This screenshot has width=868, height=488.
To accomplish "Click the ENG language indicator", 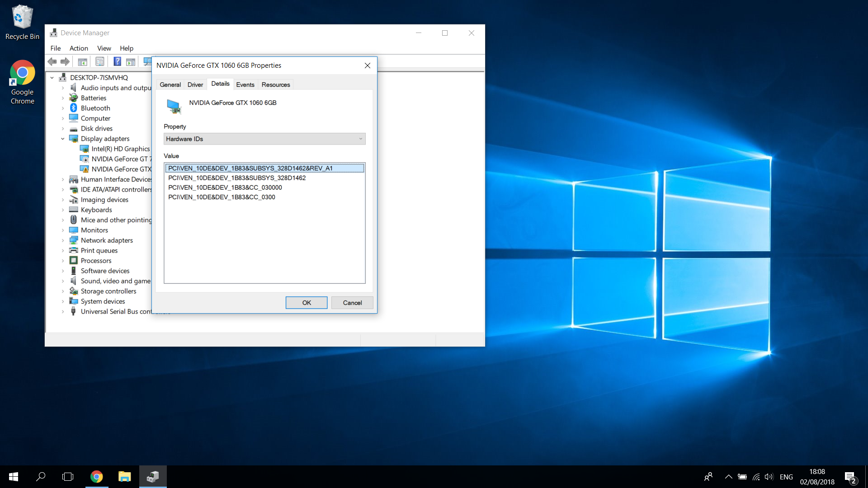I will pyautogui.click(x=786, y=477).
